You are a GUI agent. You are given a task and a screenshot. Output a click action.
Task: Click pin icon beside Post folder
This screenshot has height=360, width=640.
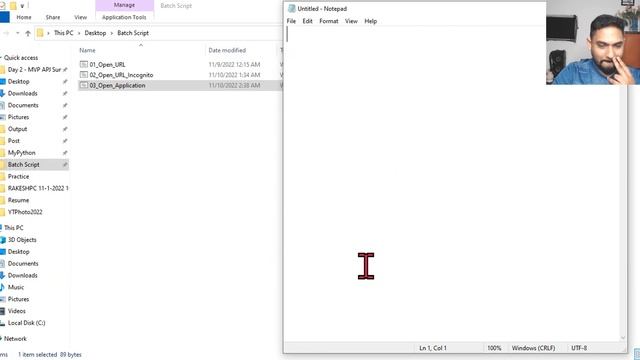65,141
